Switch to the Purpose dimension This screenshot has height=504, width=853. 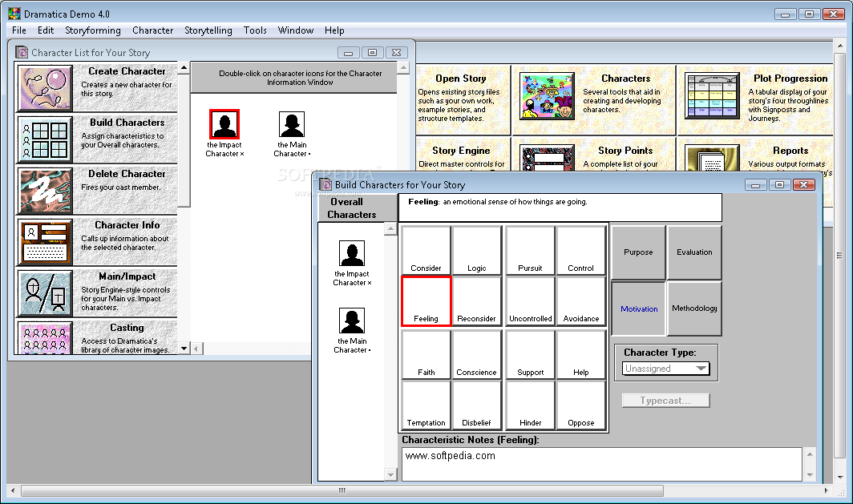[639, 252]
